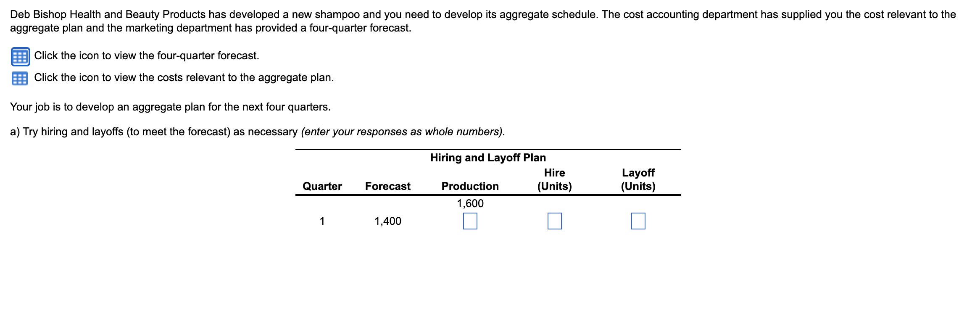Open the four-quarter forecast table icon
The image size is (980, 316).
point(20,57)
